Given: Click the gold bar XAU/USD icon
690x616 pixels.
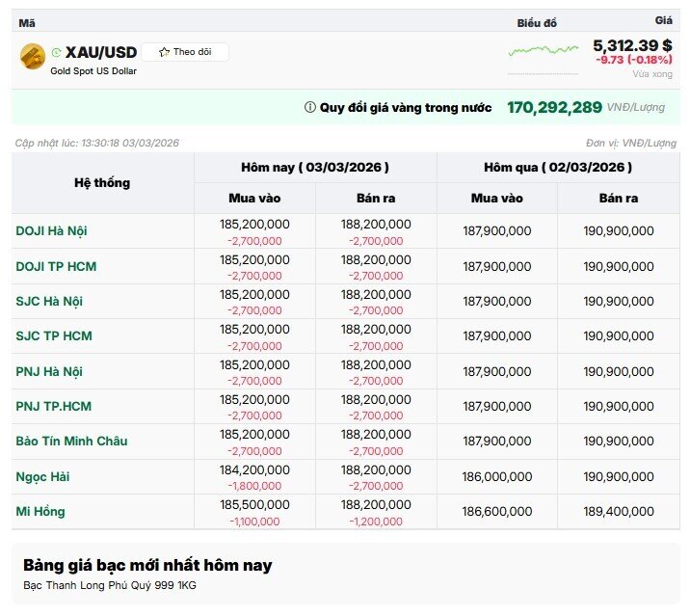Looking at the screenshot, I should click(x=33, y=57).
